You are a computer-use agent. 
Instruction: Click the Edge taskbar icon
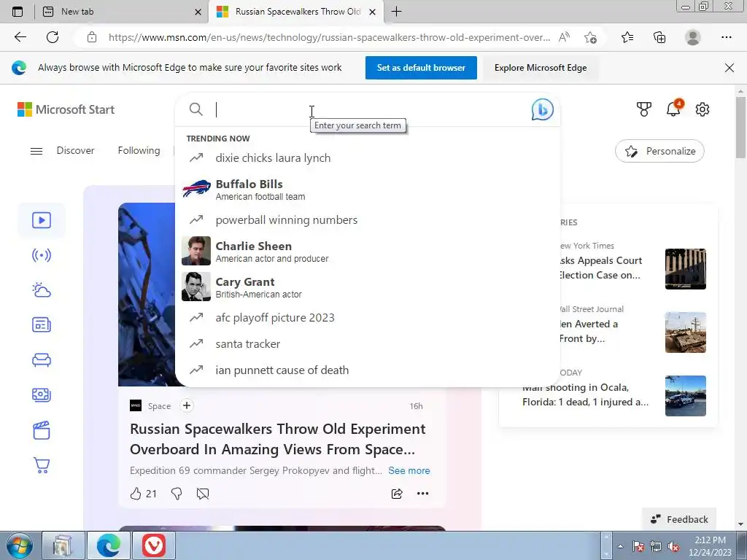109,545
